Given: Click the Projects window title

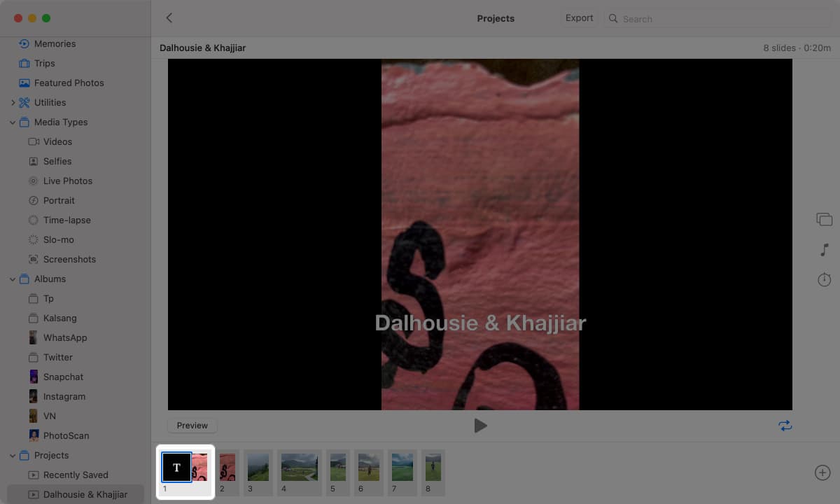Looking at the screenshot, I should [496, 19].
